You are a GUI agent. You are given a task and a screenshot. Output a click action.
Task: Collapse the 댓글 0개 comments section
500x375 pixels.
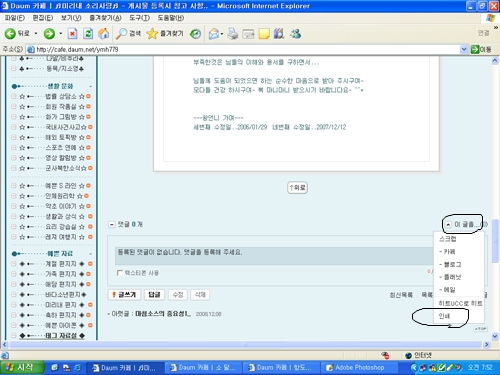point(112,225)
